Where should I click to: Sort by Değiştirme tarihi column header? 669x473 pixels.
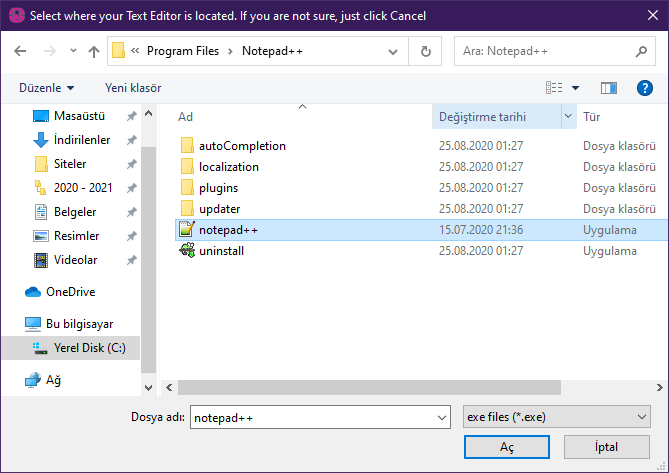(x=482, y=117)
